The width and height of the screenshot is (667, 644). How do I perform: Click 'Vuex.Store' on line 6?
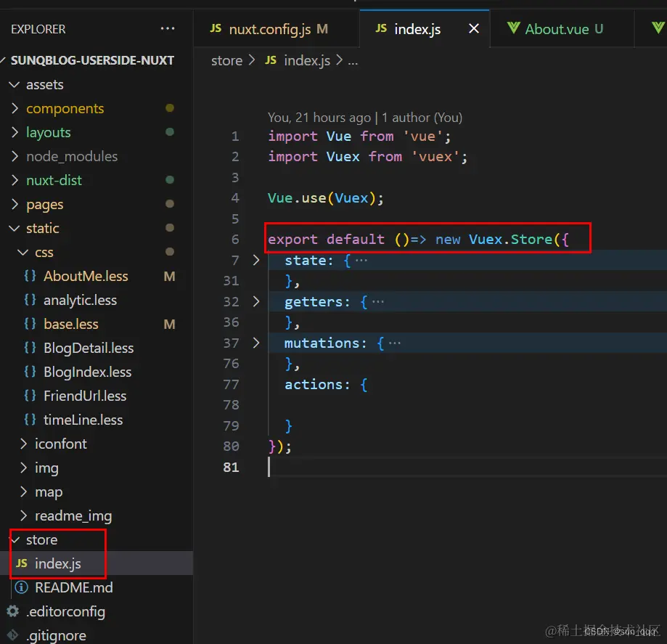pyautogui.click(x=510, y=239)
